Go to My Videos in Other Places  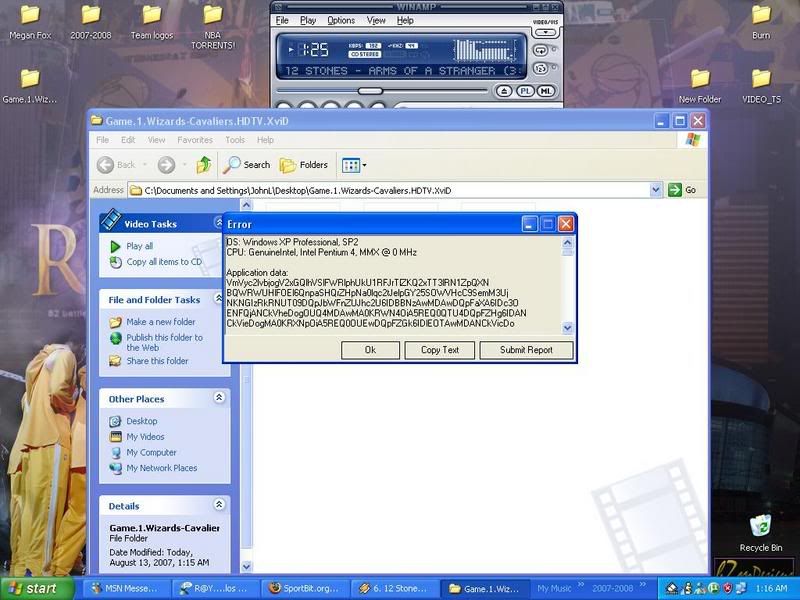tap(145, 437)
